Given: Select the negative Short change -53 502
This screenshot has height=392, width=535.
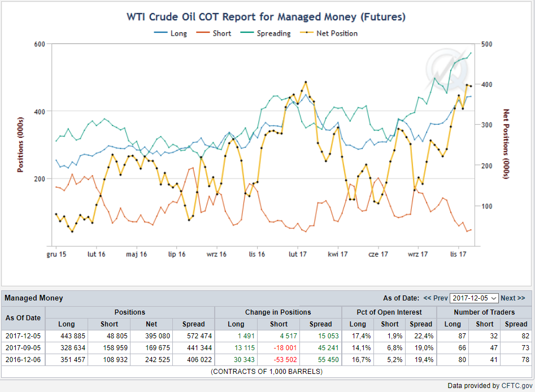Looking at the screenshot, I should click(x=285, y=360).
